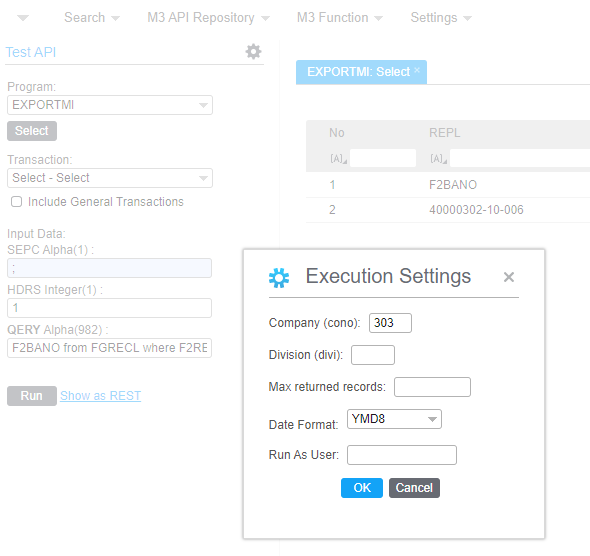Viewport: 590px width, 556px height.
Task: Open the Settings menu
Action: coord(441,18)
